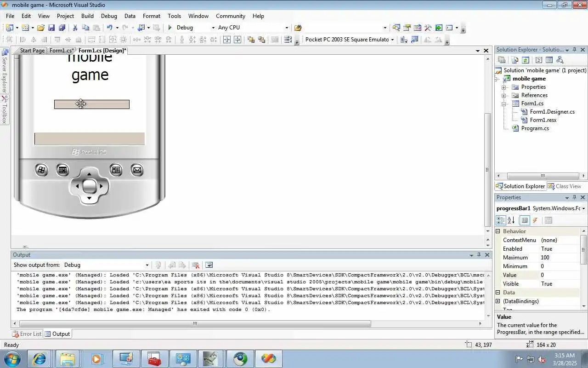Screen dimensions: 588x368
Task: Collapse the Behavior property category
Action: (498, 231)
